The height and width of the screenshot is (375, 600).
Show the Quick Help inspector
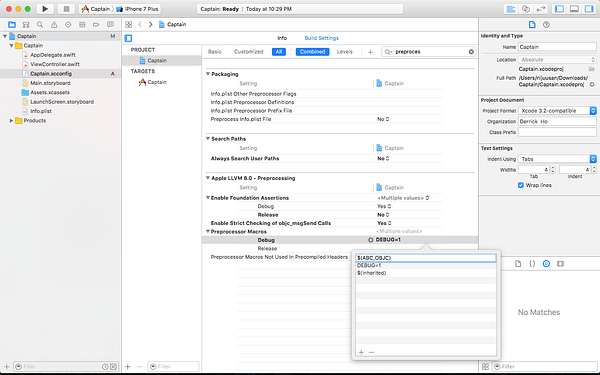pyautogui.click(x=546, y=24)
